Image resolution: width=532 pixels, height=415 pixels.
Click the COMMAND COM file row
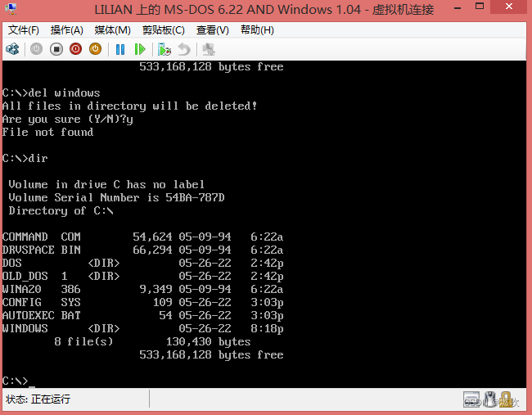[142, 237]
